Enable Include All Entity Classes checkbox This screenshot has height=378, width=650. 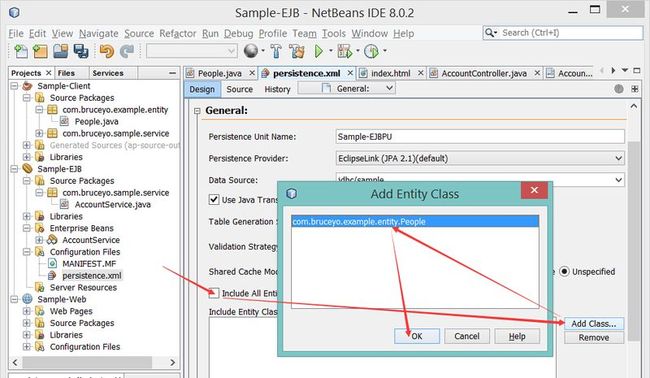pos(214,293)
